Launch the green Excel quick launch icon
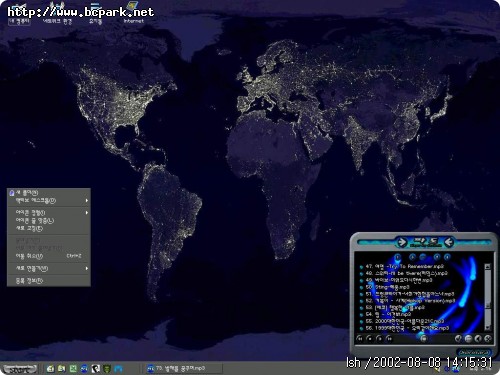500x375 pixels. 73,369
